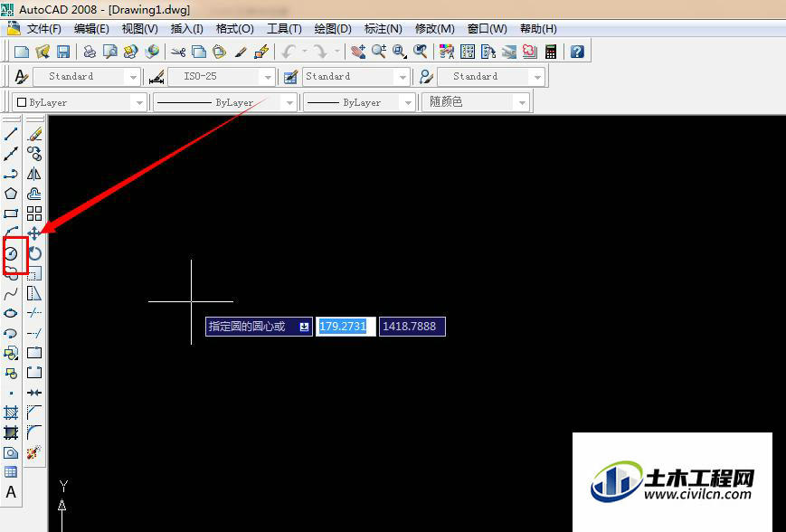Open the 窗口(W) menu
Image resolution: width=786 pixels, height=532 pixels.
[488, 29]
